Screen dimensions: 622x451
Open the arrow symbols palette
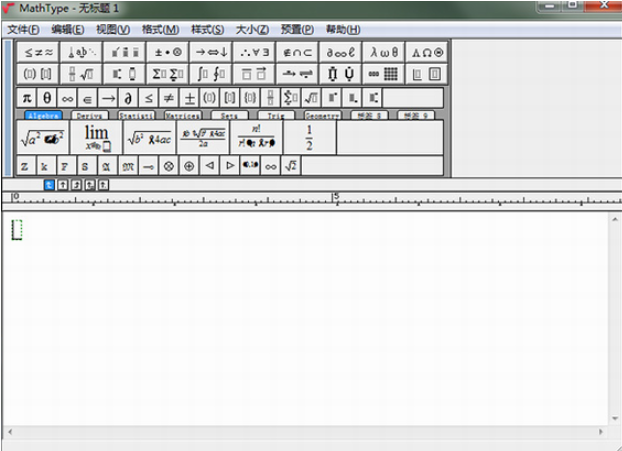(211, 52)
